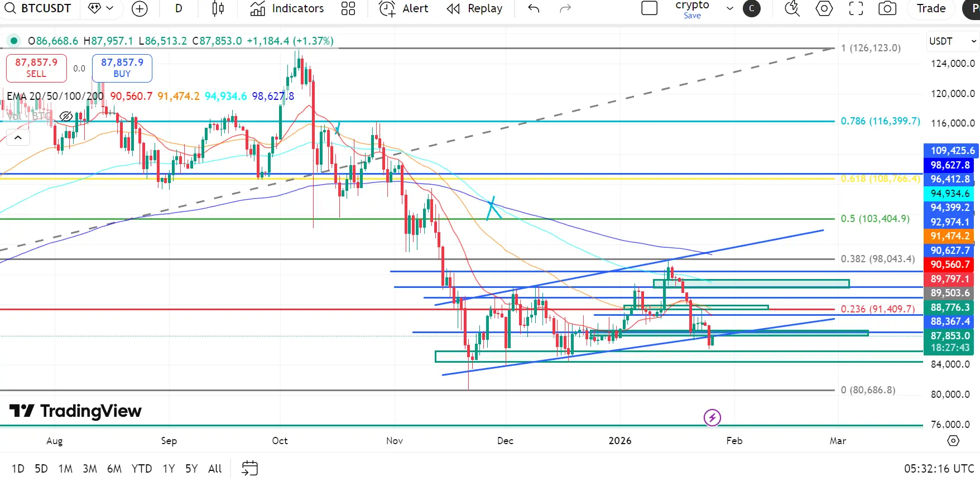Open the time axis settings gear icon
Viewport: 980px width, 481px height.
[953, 441]
